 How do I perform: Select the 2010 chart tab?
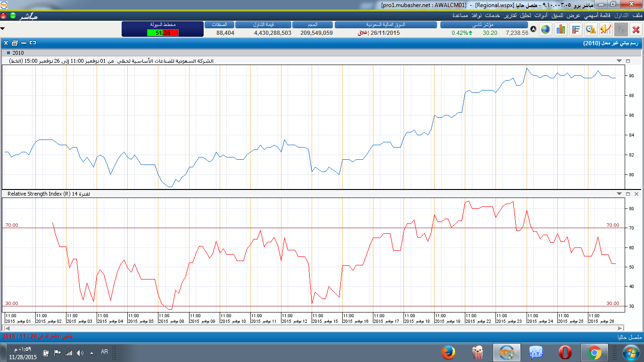pos(16,53)
